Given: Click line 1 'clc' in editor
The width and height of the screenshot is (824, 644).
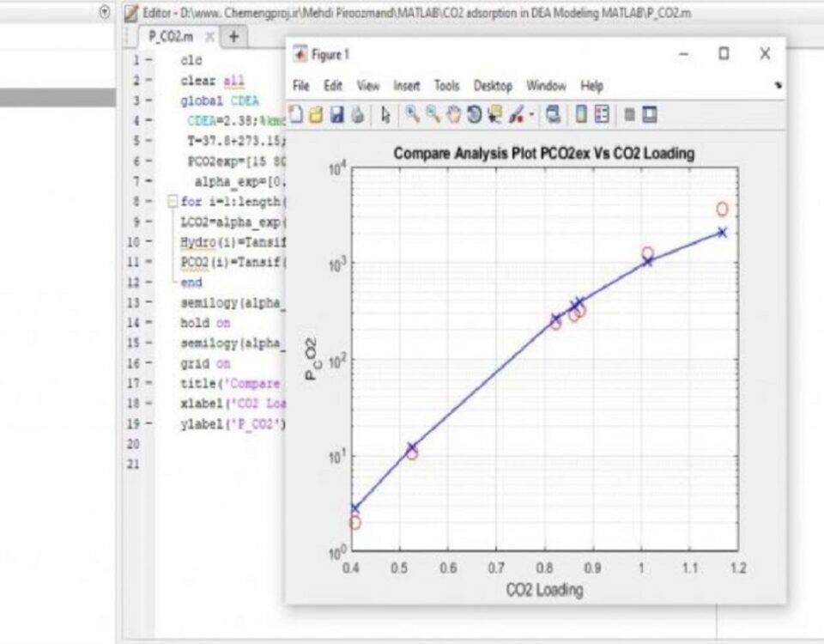Looking at the screenshot, I should point(191,60).
